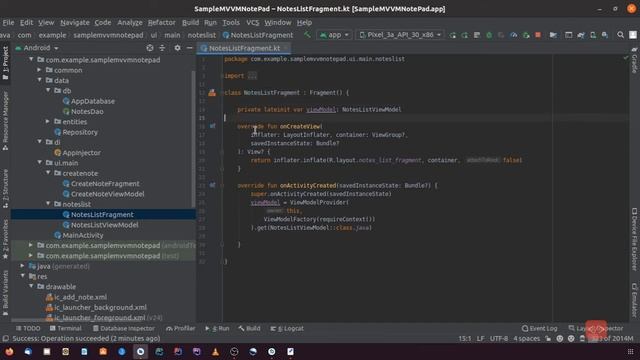Collapse the noteslist folder

(x=48, y=204)
